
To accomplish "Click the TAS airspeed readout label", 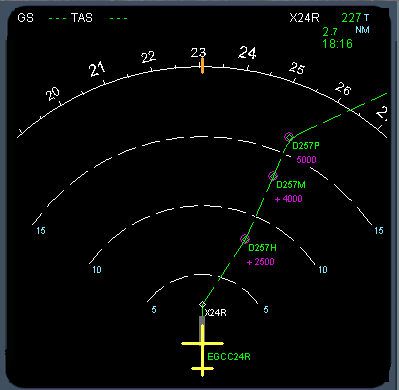I will tap(82, 17).
